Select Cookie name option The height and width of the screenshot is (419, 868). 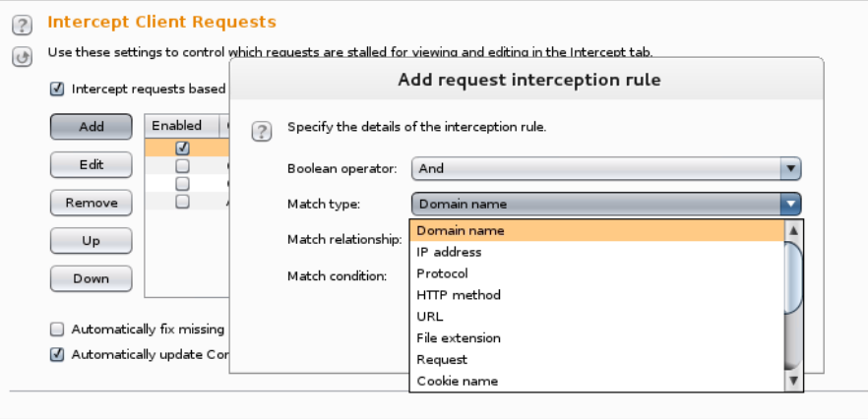(x=457, y=382)
